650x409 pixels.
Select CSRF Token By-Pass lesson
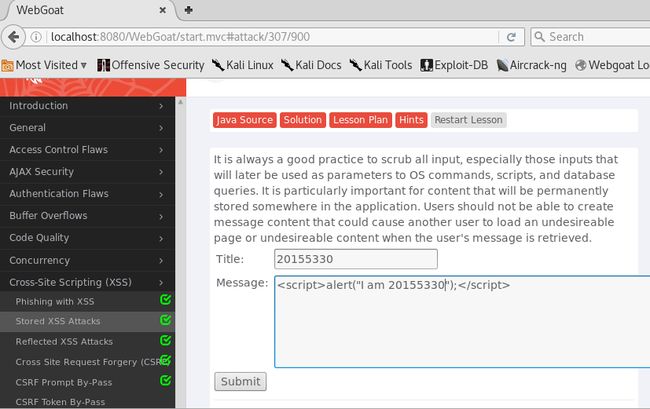[x=60, y=402]
